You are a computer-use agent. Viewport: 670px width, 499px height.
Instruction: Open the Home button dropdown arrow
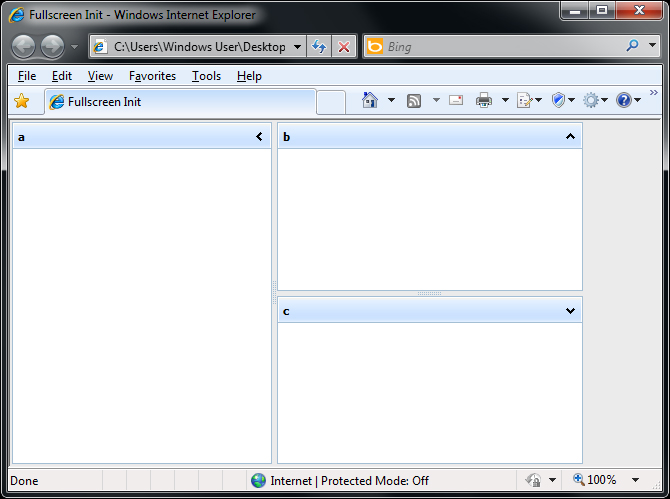391,100
